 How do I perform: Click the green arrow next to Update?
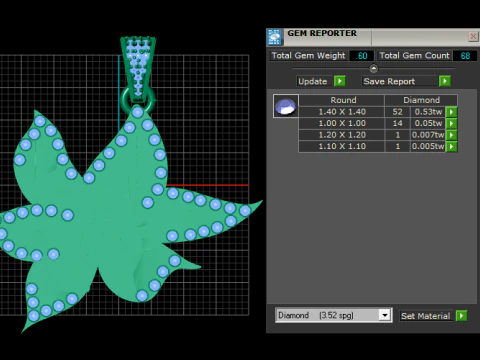click(340, 81)
